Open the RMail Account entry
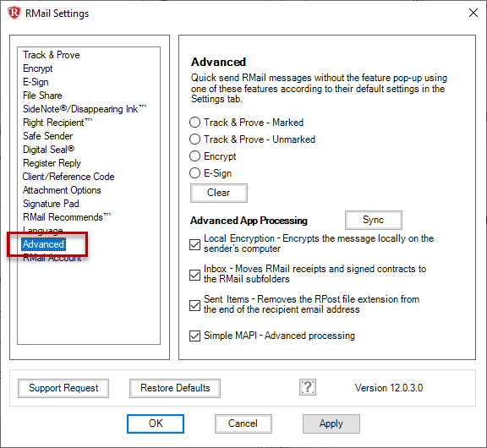The image size is (487, 448). pyautogui.click(x=52, y=258)
